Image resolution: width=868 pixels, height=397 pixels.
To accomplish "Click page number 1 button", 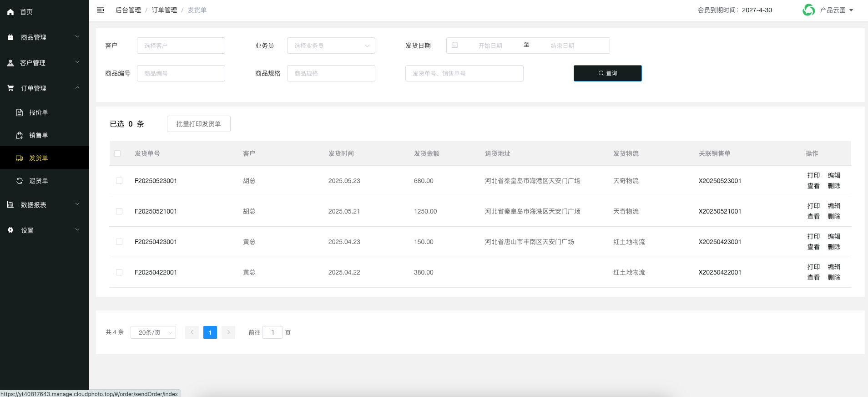I will [210, 332].
